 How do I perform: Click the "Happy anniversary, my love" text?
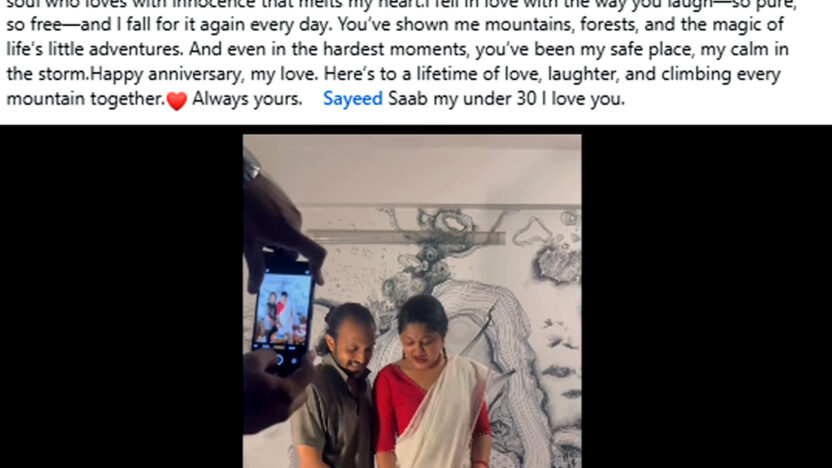[x=203, y=74]
